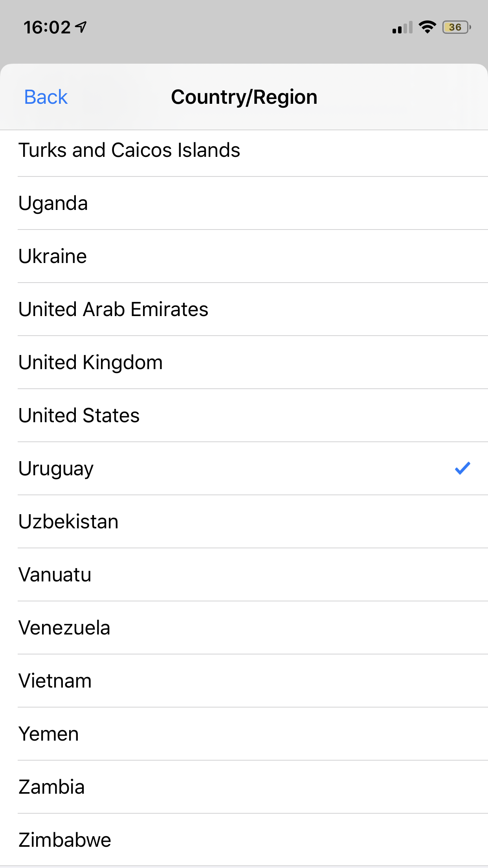Select Yemen
Image resolution: width=488 pixels, height=868 pixels.
[x=49, y=734]
